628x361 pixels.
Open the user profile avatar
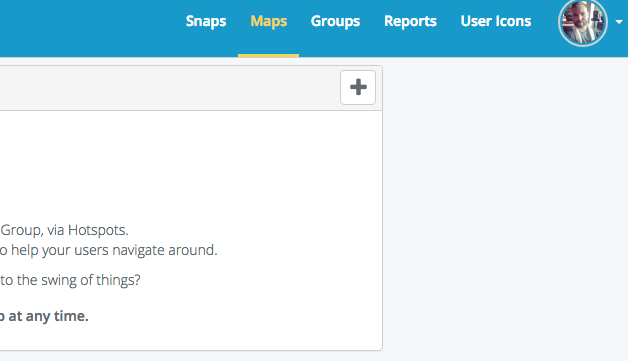(583, 22)
